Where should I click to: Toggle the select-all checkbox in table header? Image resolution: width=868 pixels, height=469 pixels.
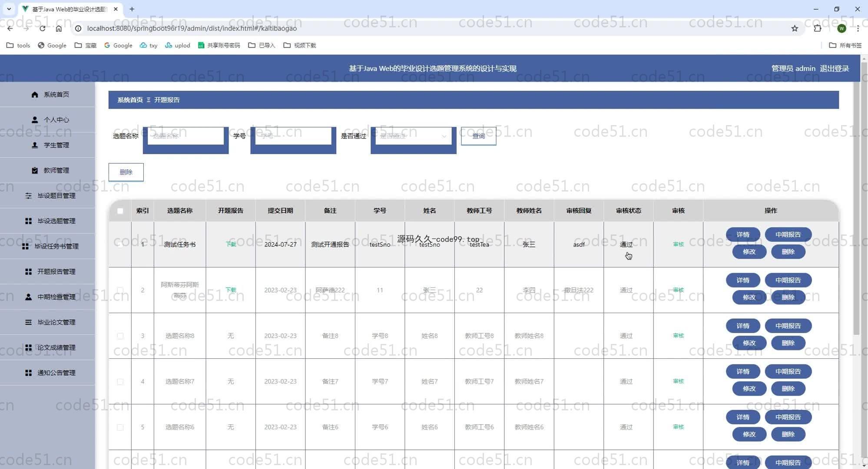pyautogui.click(x=120, y=211)
